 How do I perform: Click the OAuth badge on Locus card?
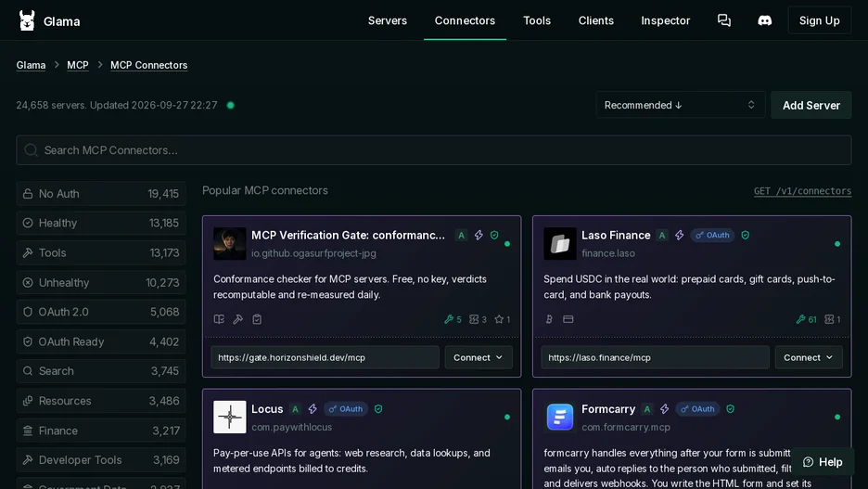345,408
